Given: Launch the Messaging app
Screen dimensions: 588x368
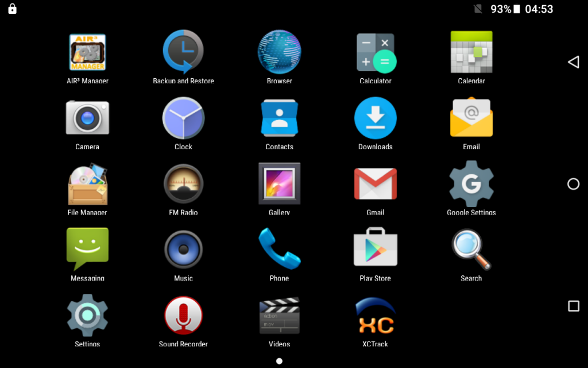Looking at the screenshot, I should click(87, 248).
